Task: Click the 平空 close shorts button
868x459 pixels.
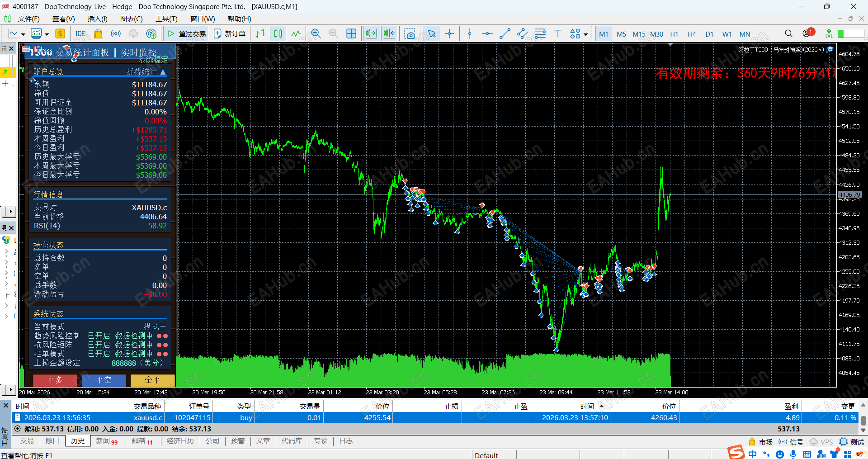Action: (x=104, y=380)
